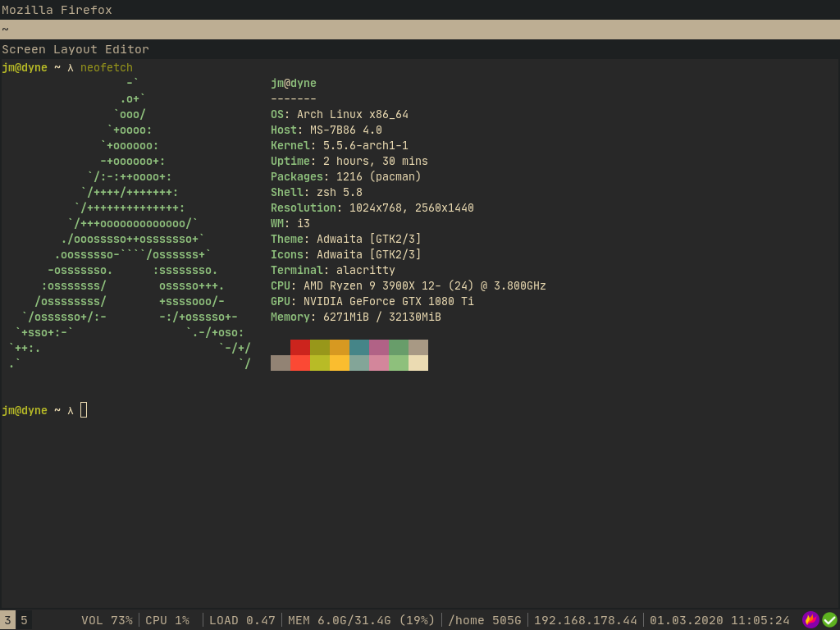
Task: Click the 'Shell: zsh 5.8' line
Action: [x=317, y=192]
